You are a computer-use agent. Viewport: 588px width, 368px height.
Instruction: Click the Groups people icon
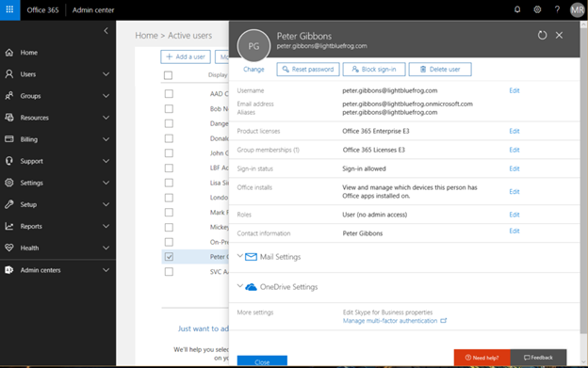(9, 96)
